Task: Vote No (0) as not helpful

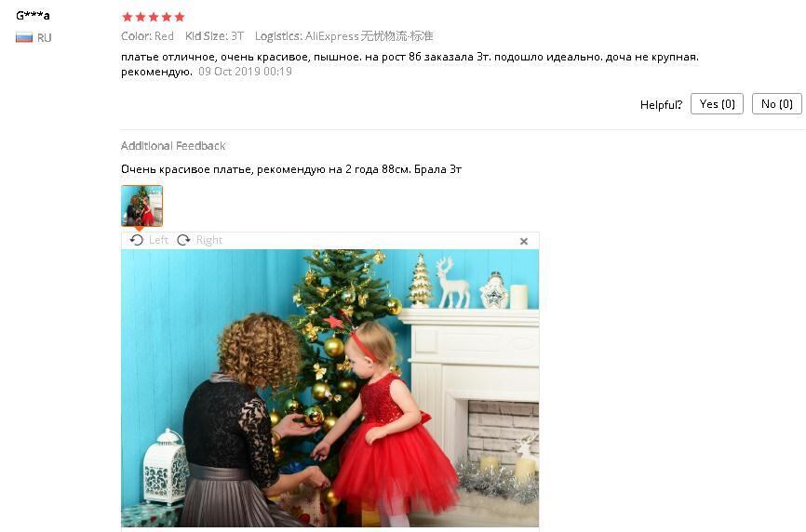Action: coord(777,104)
